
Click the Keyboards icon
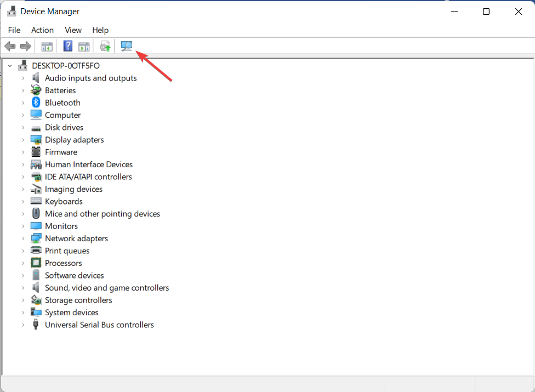(x=36, y=201)
